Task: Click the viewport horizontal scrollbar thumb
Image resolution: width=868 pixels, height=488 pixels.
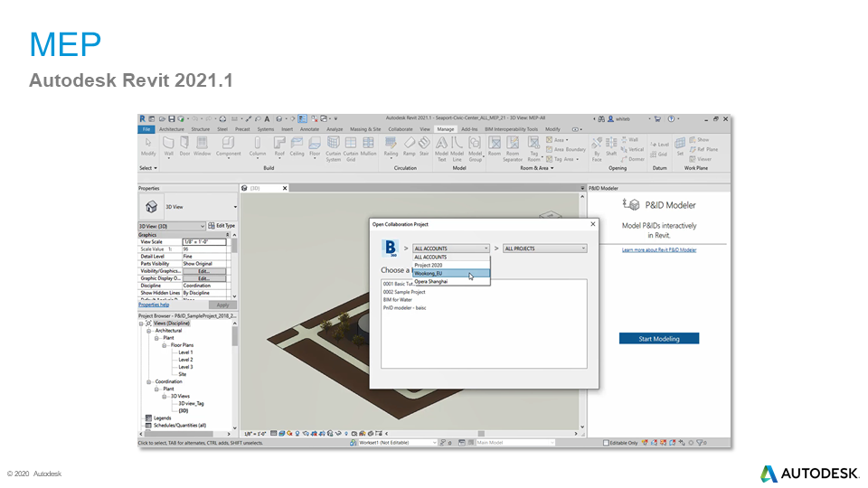Action: (480, 434)
